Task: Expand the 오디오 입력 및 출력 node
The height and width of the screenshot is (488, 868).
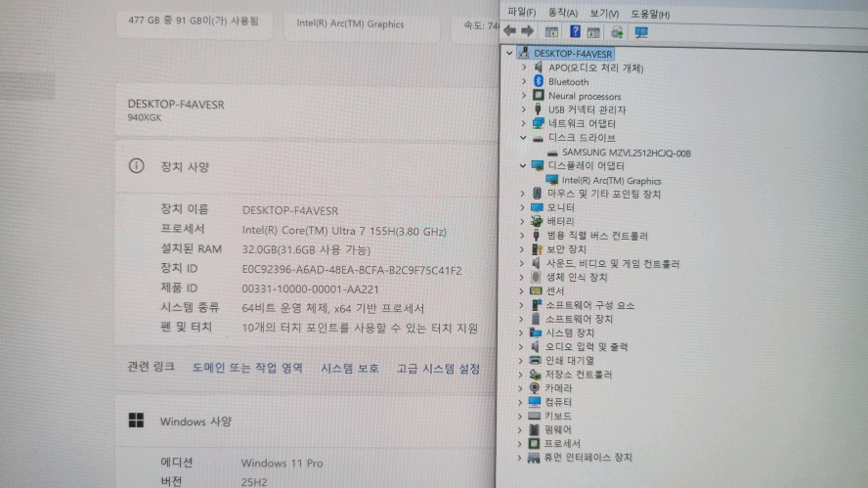Action: coord(520,347)
